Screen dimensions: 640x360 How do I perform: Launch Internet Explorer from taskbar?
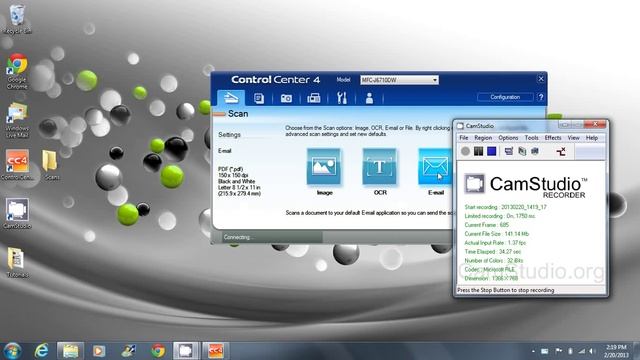41,351
